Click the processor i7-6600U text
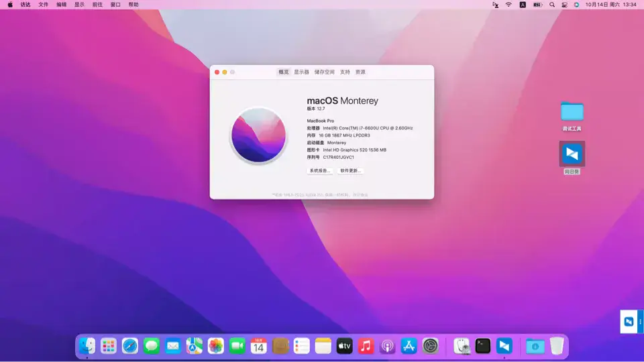 (368, 128)
